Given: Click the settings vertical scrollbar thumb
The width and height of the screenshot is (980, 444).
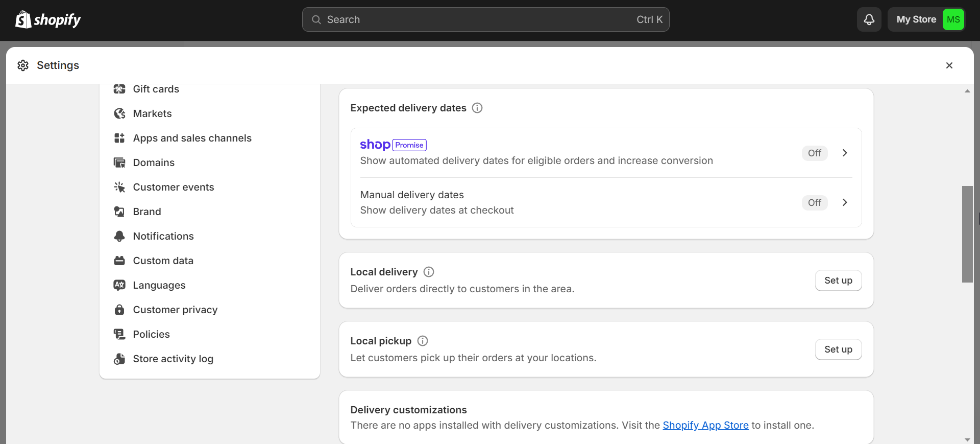Looking at the screenshot, I should pyautogui.click(x=967, y=234).
